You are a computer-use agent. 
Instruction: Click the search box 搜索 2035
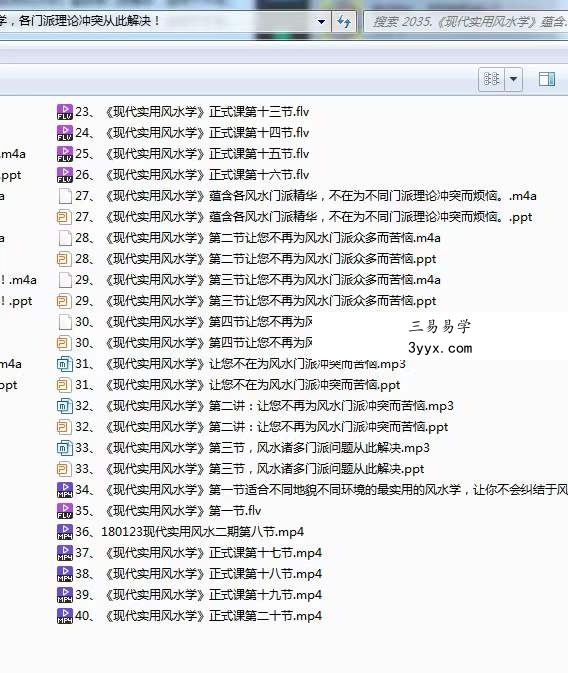pos(466,21)
